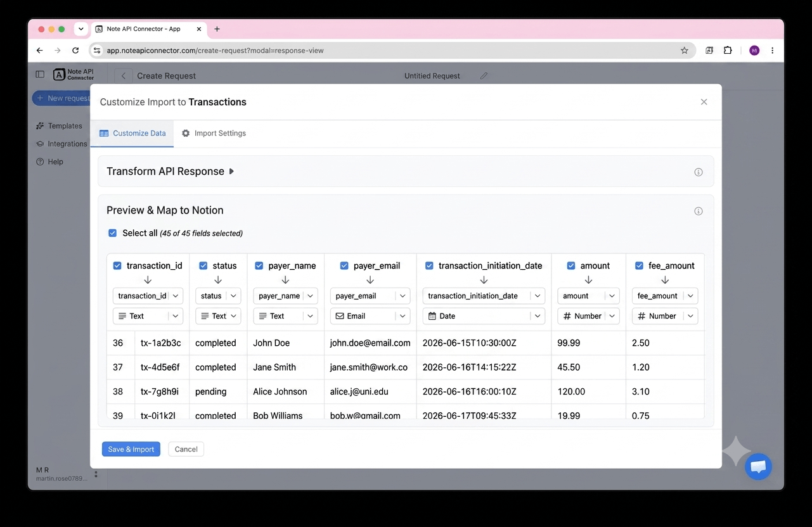Click the Untitled Request title text

pyautogui.click(x=432, y=76)
